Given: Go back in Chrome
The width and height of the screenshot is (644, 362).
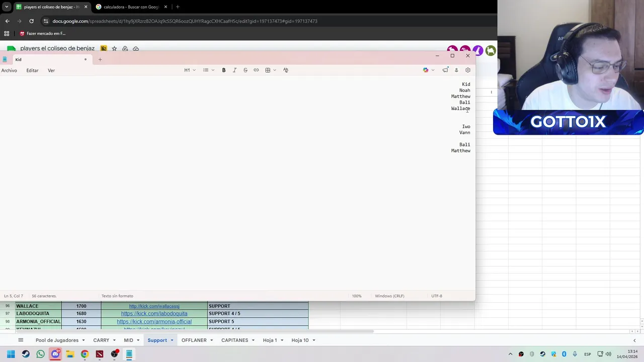Looking at the screenshot, I should click(x=7, y=21).
